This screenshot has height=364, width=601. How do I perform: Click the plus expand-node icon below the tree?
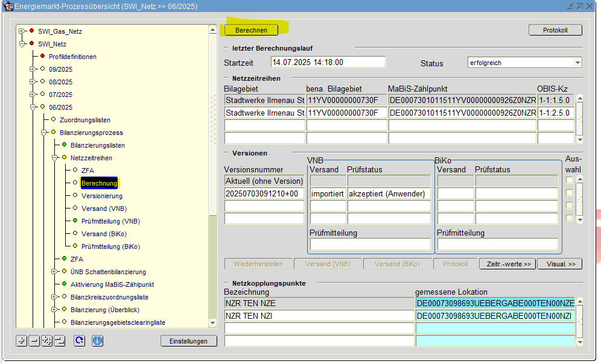coord(22,341)
